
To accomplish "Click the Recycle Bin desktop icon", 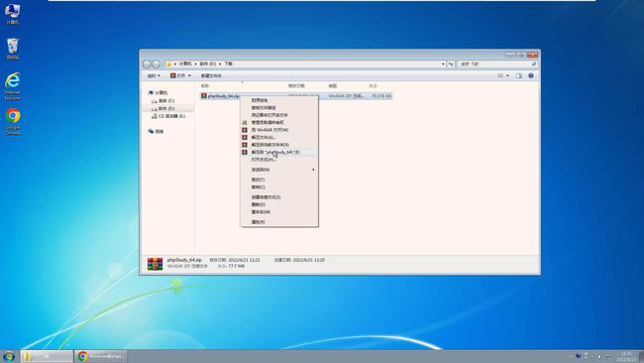I will click(x=13, y=49).
